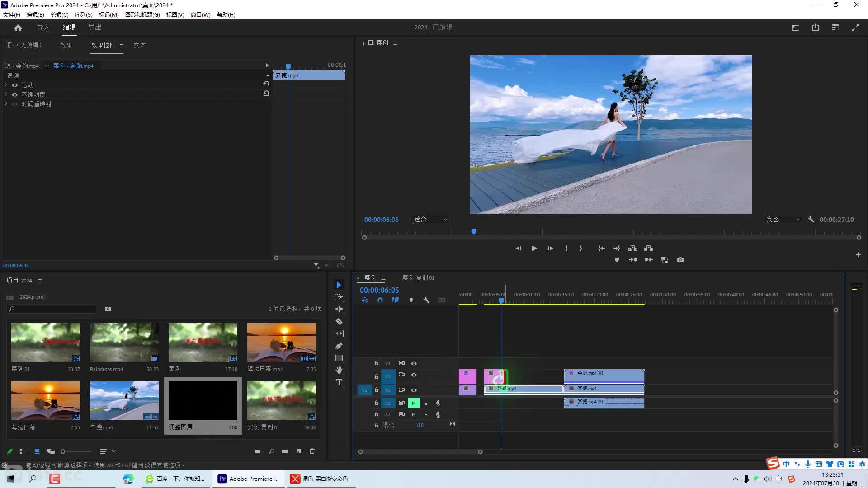Open program monitor settings wrench

pos(811,219)
